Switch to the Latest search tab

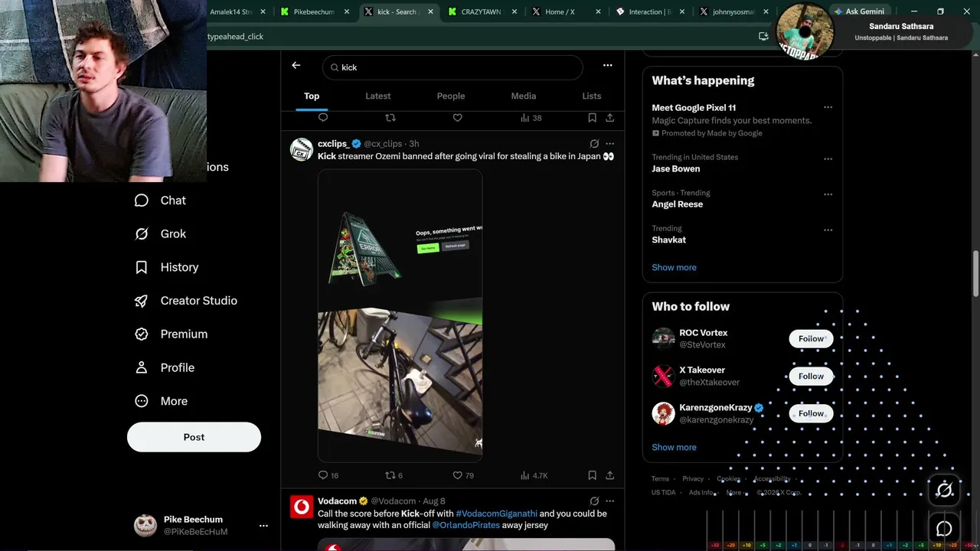click(x=377, y=96)
